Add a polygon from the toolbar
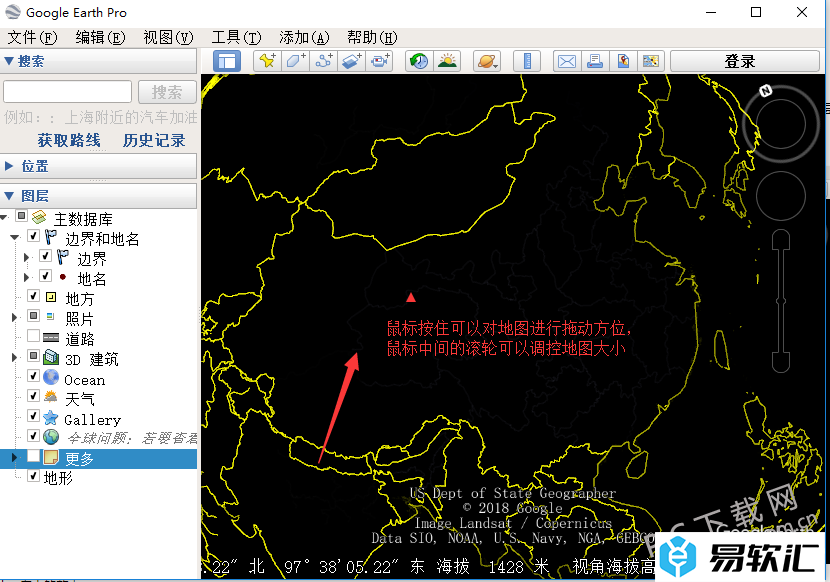The height and width of the screenshot is (582, 830). click(295, 61)
